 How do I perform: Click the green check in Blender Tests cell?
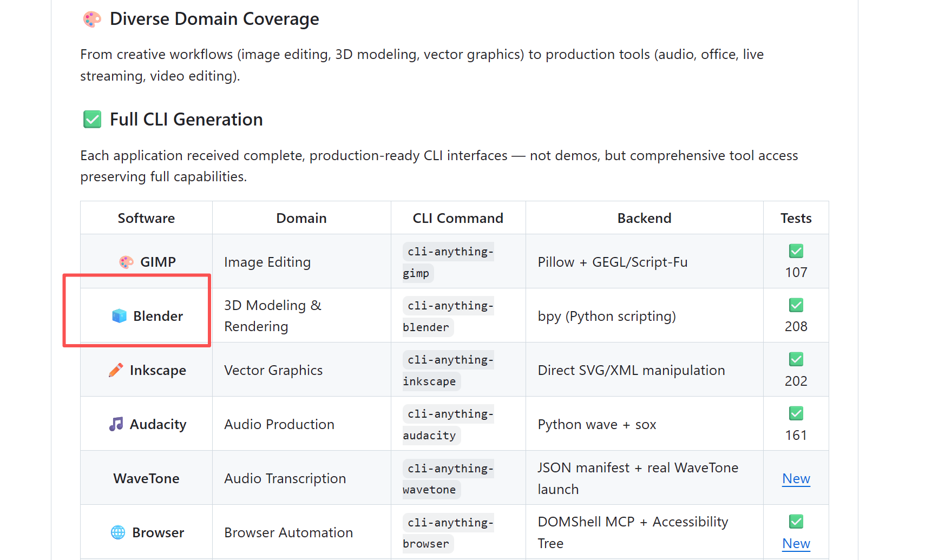pyautogui.click(x=796, y=305)
